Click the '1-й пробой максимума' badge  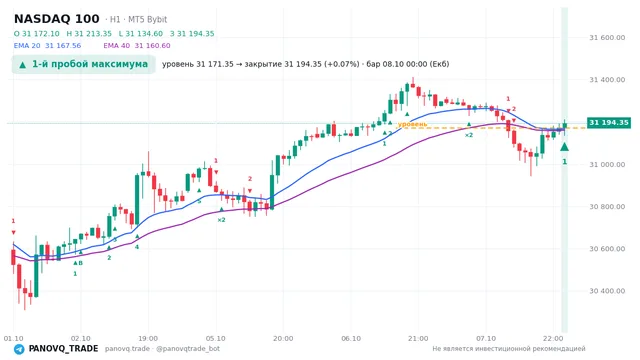coord(84,64)
